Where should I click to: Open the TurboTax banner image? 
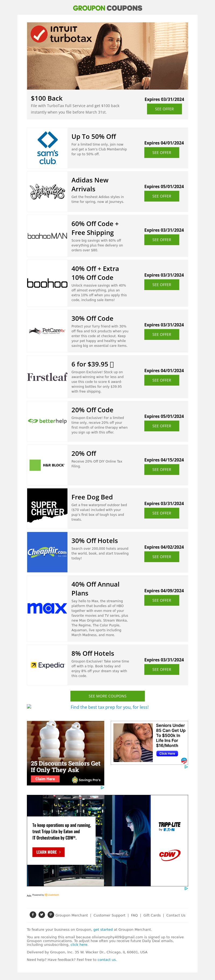[x=107, y=56]
